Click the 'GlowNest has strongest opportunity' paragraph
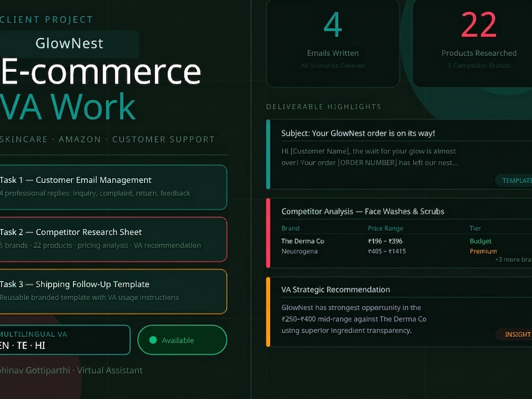Image resolution: width=532 pixels, height=399 pixels. click(354, 319)
